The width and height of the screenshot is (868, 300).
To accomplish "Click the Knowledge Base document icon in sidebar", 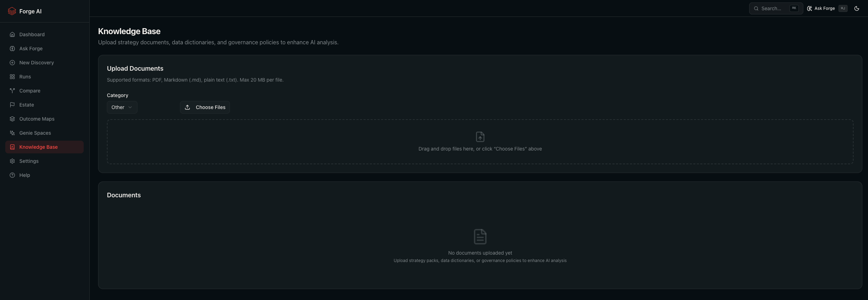I will [12, 147].
